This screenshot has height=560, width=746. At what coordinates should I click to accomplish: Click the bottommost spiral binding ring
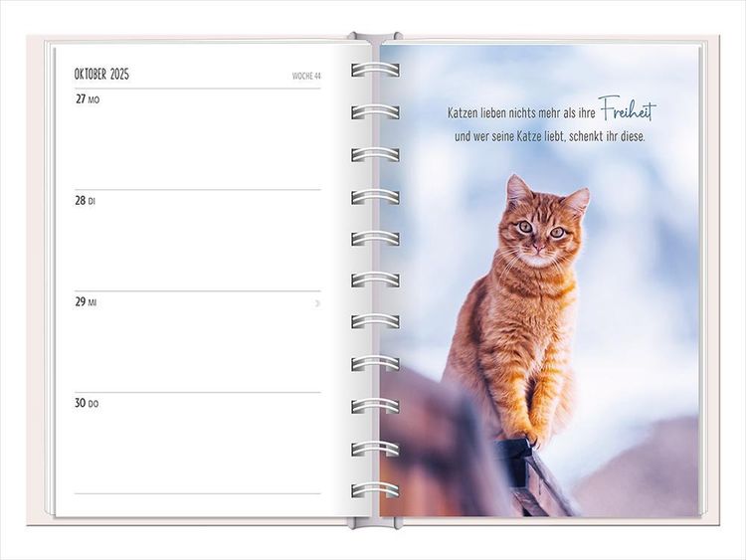pyautogui.click(x=375, y=489)
